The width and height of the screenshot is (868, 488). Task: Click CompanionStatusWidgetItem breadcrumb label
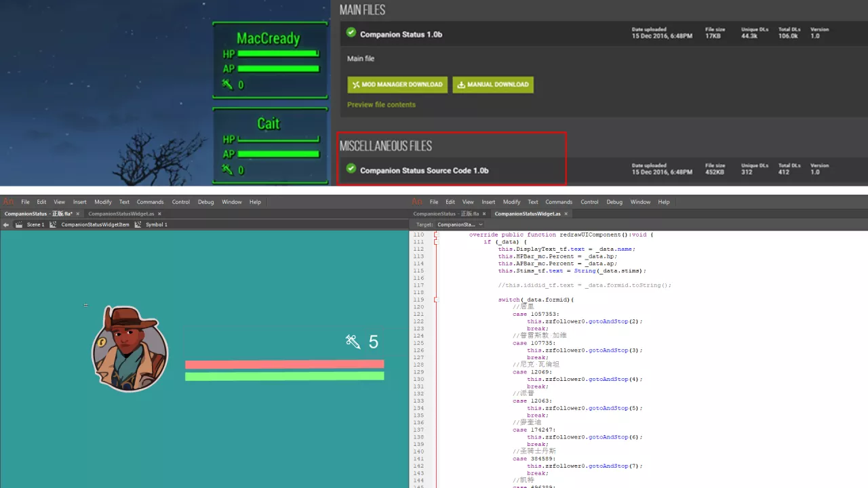[95, 224]
